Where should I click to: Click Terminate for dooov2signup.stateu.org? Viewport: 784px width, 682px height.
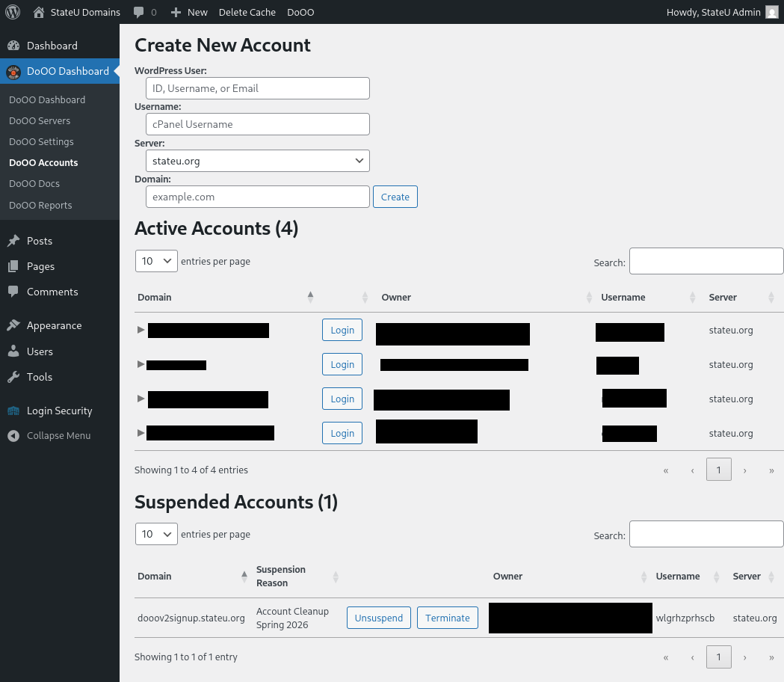448,618
